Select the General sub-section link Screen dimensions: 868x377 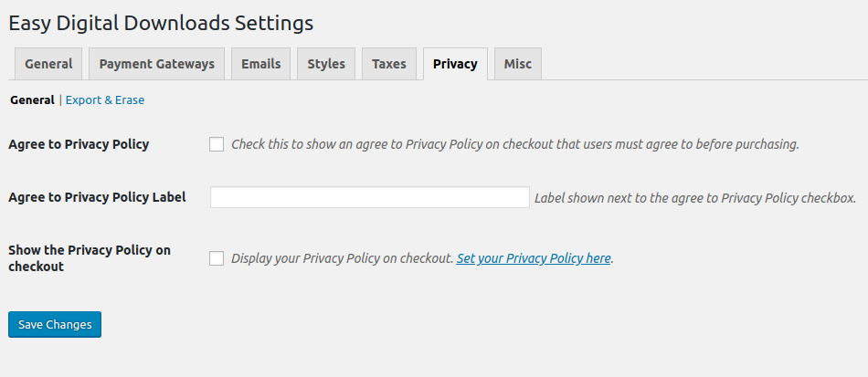[x=32, y=100]
